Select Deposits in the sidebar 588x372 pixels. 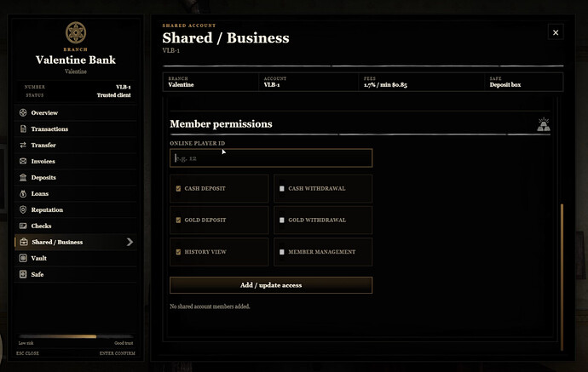(76, 177)
